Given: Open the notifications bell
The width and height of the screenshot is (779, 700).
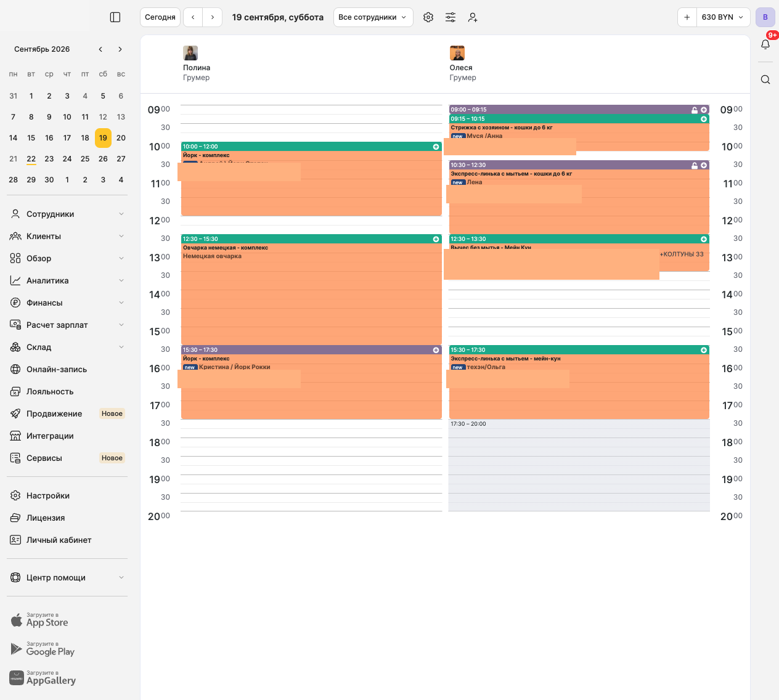Looking at the screenshot, I should pyautogui.click(x=765, y=44).
